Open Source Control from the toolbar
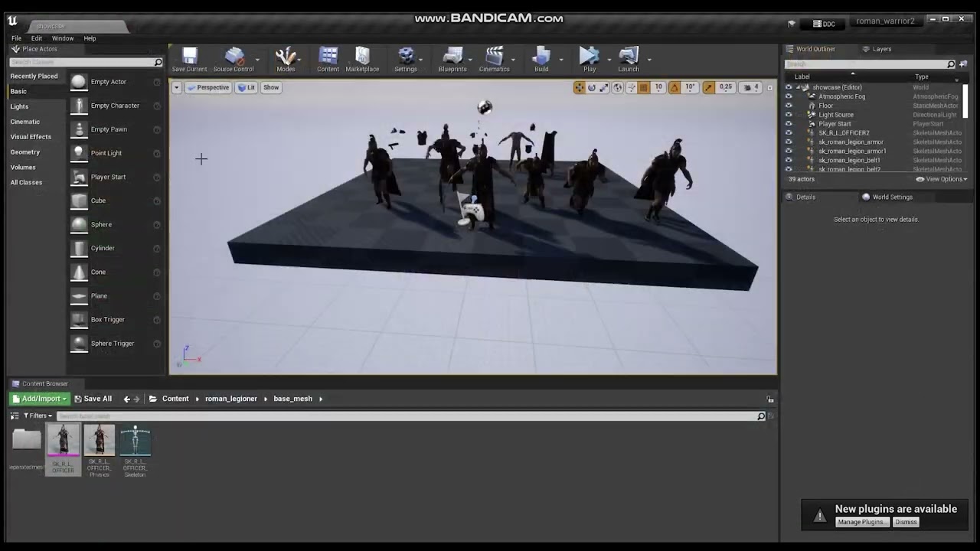 point(234,59)
